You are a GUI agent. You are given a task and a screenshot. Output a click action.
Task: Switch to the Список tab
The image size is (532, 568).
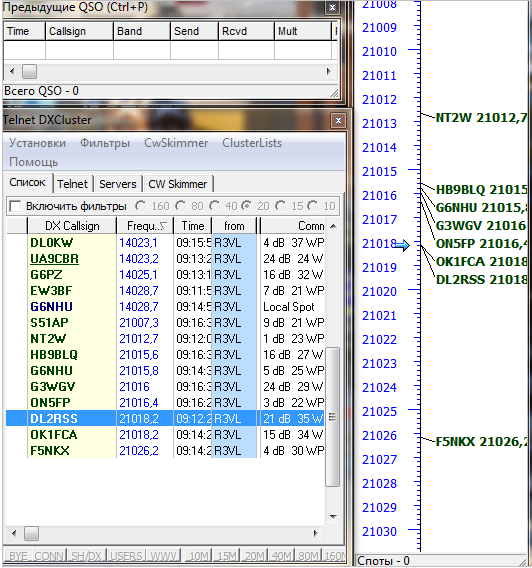click(28, 183)
